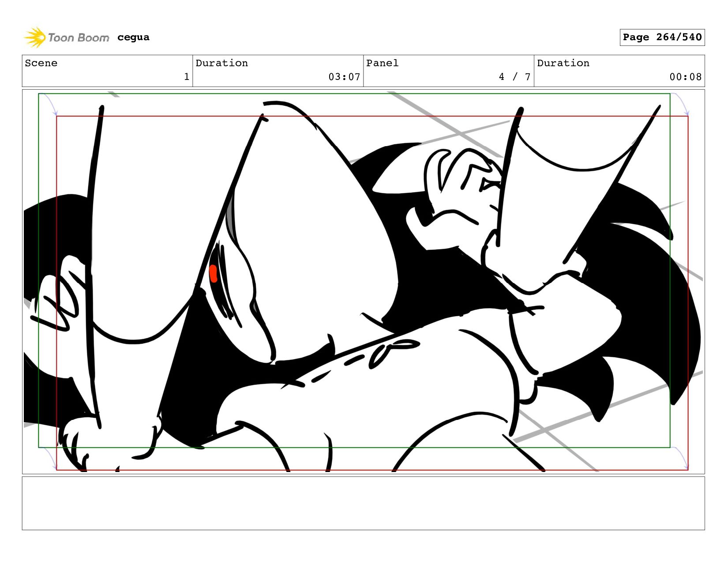Viewport: 728px width, 563px height.
Task: Select the panel count '4 / 7'
Action: 514,77
